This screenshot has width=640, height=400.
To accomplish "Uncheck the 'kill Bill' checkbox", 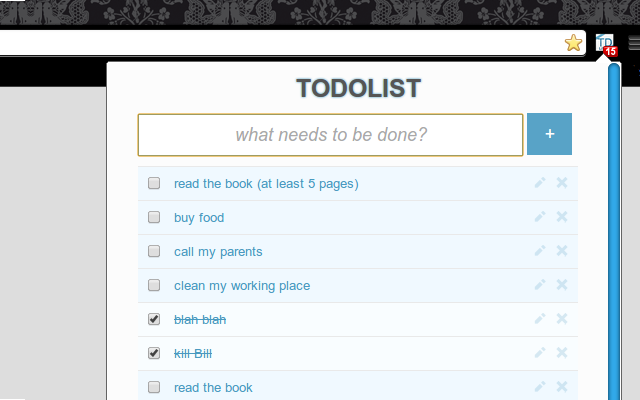I will point(154,353).
